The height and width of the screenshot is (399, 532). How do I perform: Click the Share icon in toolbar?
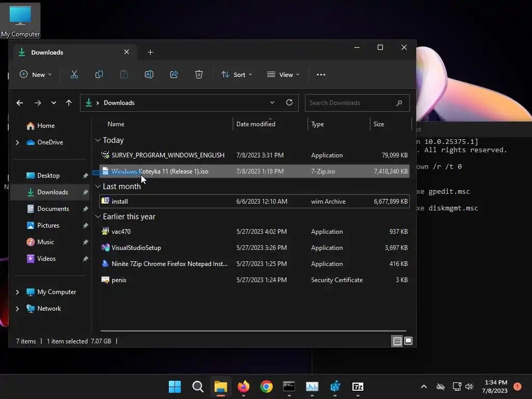pos(174,75)
